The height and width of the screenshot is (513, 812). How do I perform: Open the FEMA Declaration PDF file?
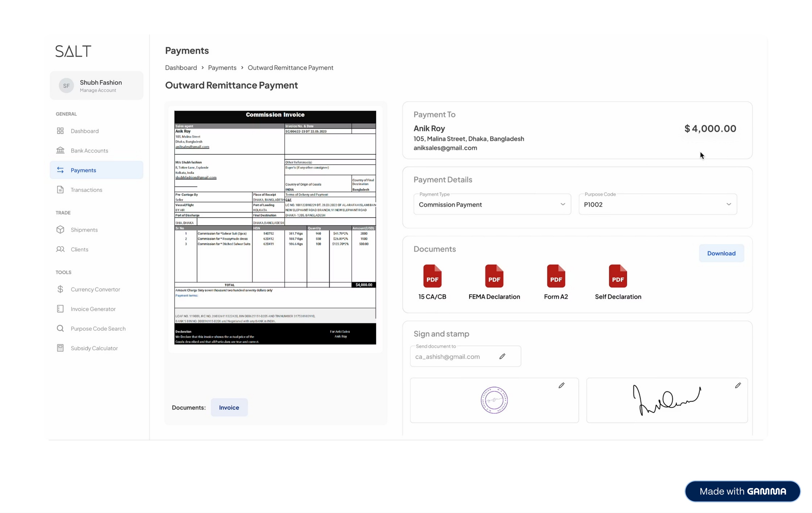[x=494, y=276]
